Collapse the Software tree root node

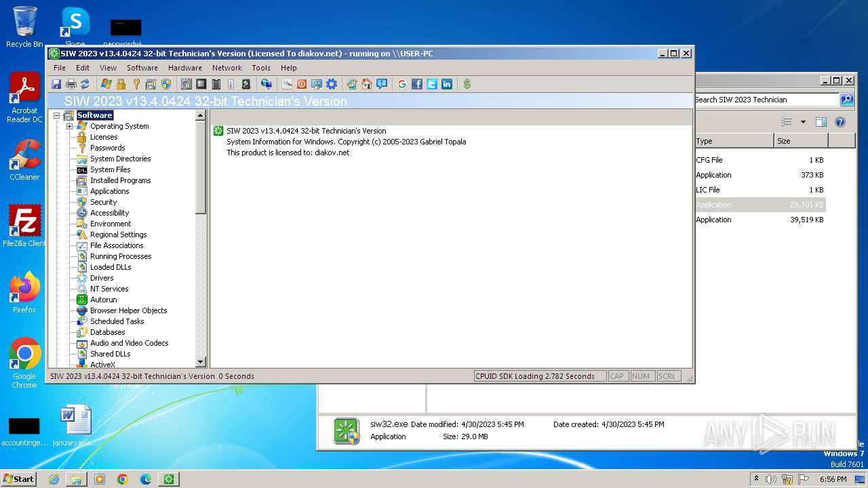coord(56,115)
